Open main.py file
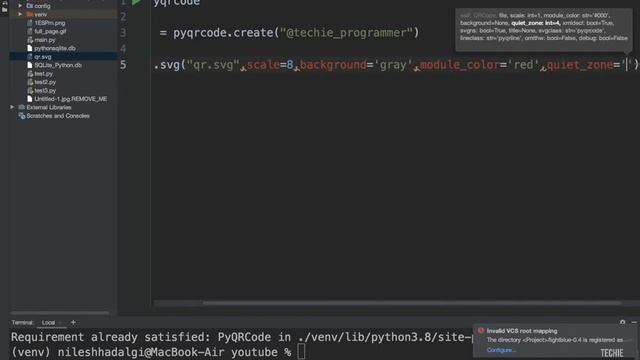 44,40
